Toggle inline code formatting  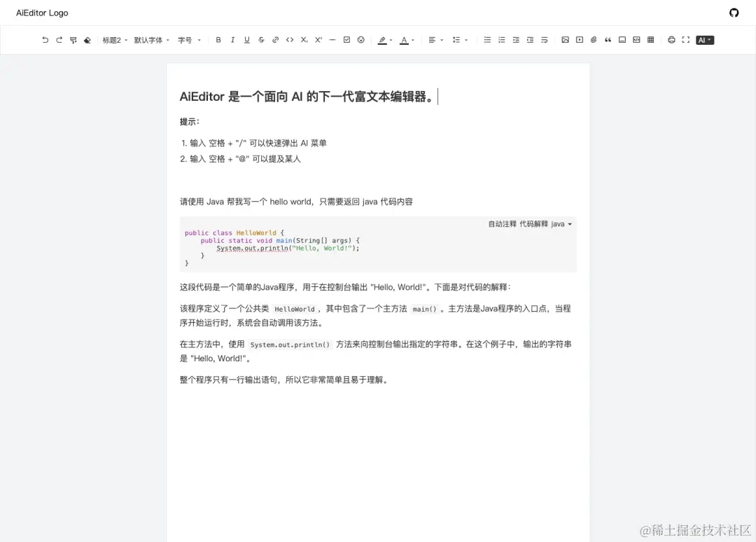[x=290, y=40]
